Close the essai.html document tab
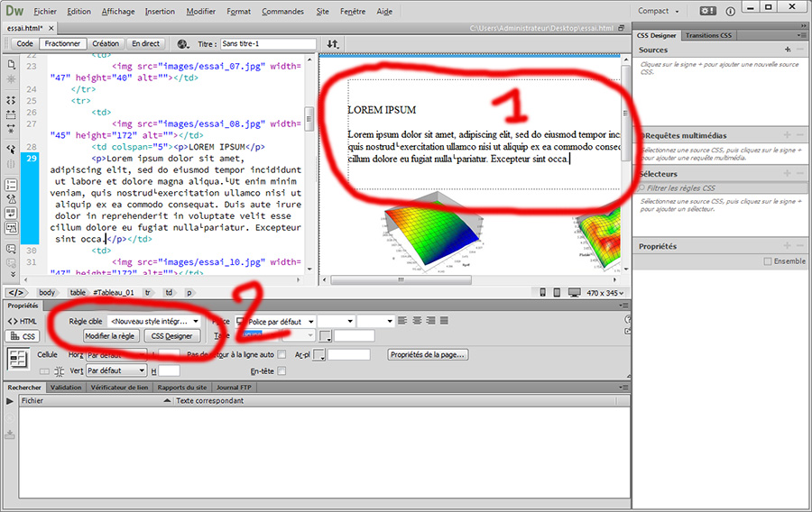The image size is (812, 512). tap(51, 29)
